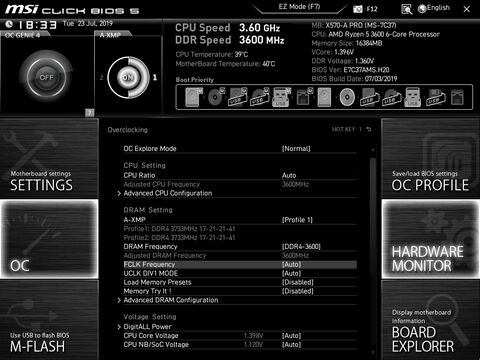Open BOARD EXPLORER panel
Viewport: 480px width, 360px height.
431,320
